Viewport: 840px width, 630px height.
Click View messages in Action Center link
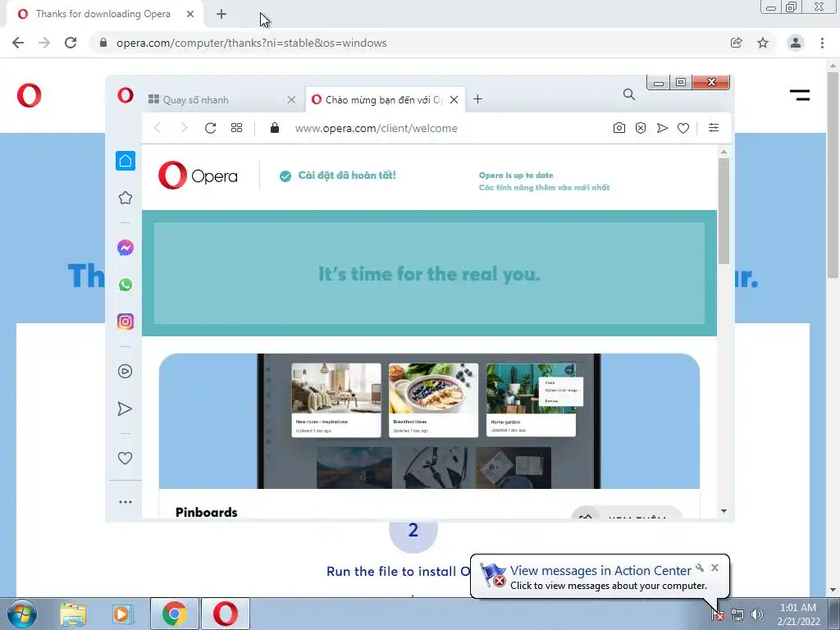point(600,571)
